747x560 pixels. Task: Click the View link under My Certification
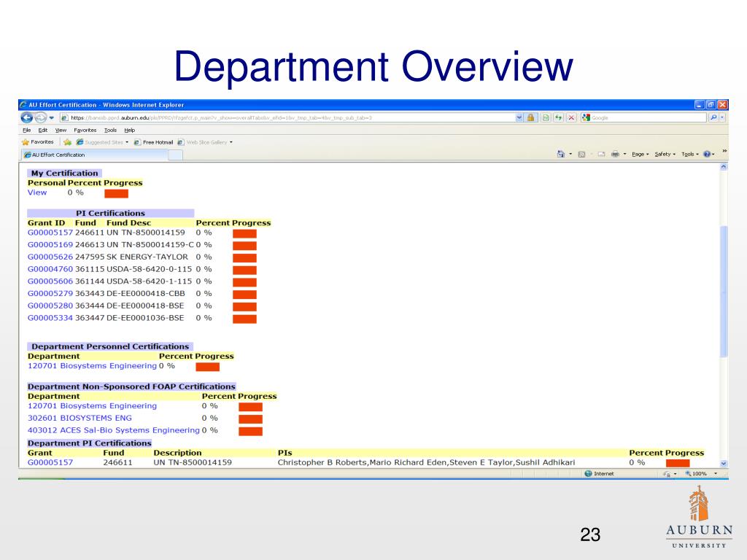pyautogui.click(x=37, y=192)
